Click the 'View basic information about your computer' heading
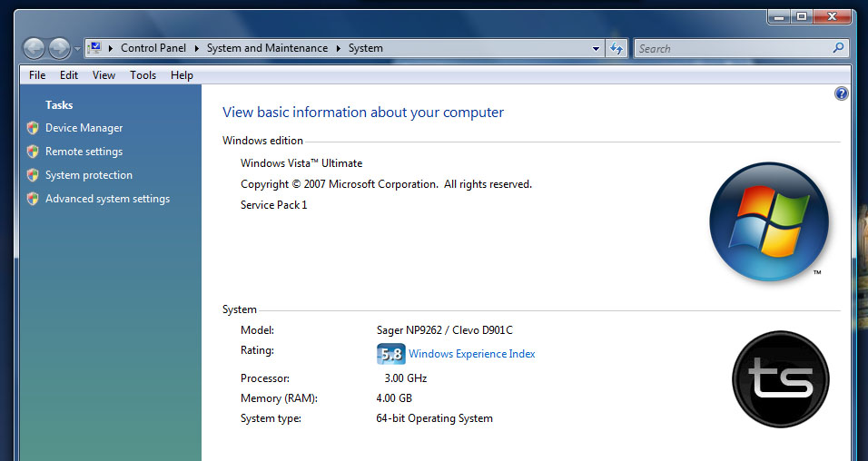 (363, 113)
